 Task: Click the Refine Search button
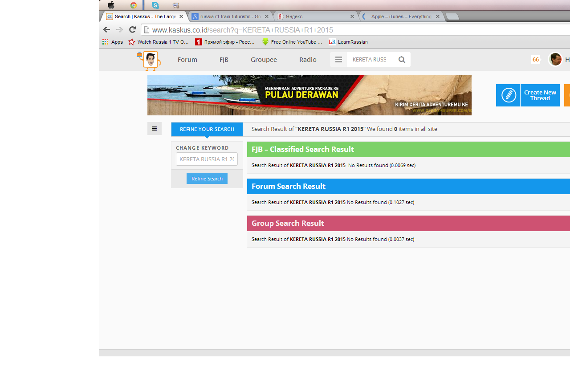(207, 179)
